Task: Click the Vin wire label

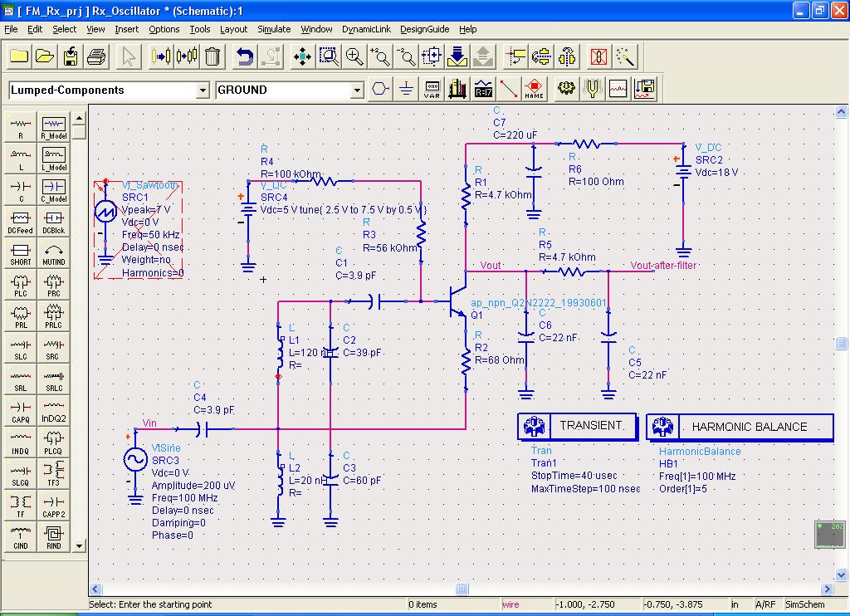Action: [x=149, y=423]
